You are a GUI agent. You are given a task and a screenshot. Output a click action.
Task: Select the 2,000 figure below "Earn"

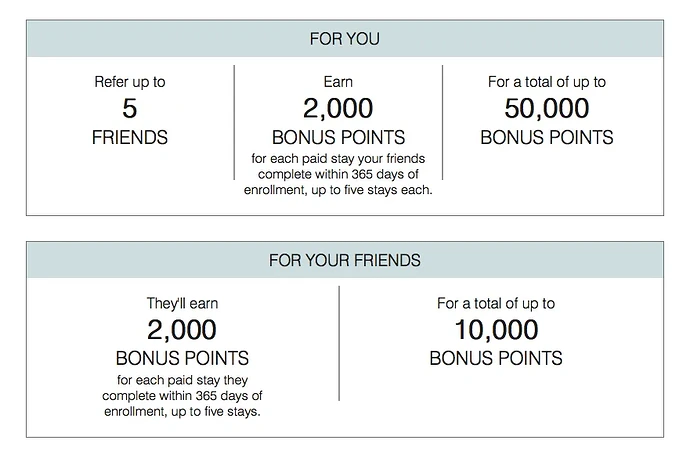338,109
